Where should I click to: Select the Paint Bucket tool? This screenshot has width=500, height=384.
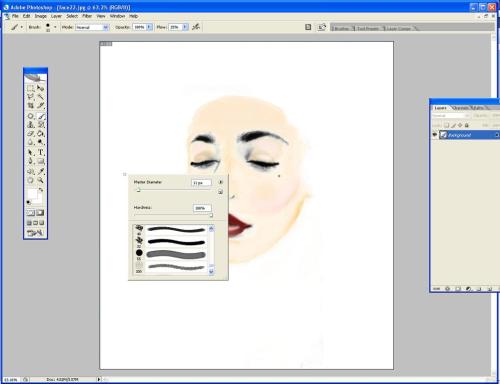[x=40, y=133]
